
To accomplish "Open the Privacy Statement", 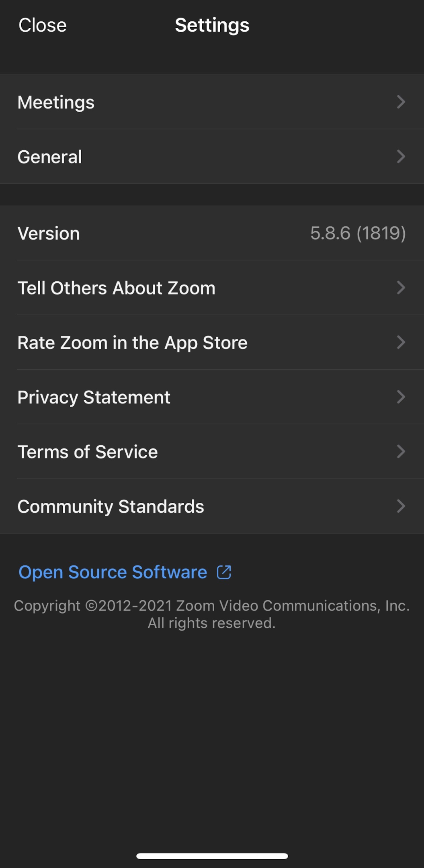I will click(94, 397).
